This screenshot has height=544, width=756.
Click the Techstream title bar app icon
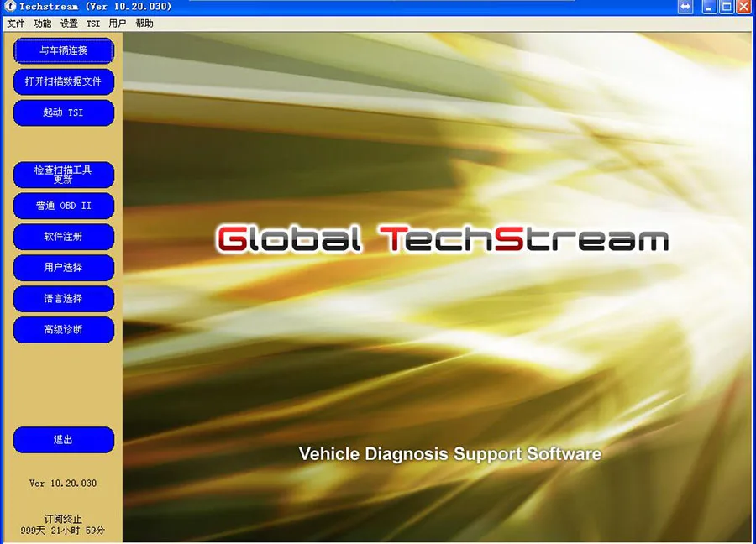click(x=9, y=6)
